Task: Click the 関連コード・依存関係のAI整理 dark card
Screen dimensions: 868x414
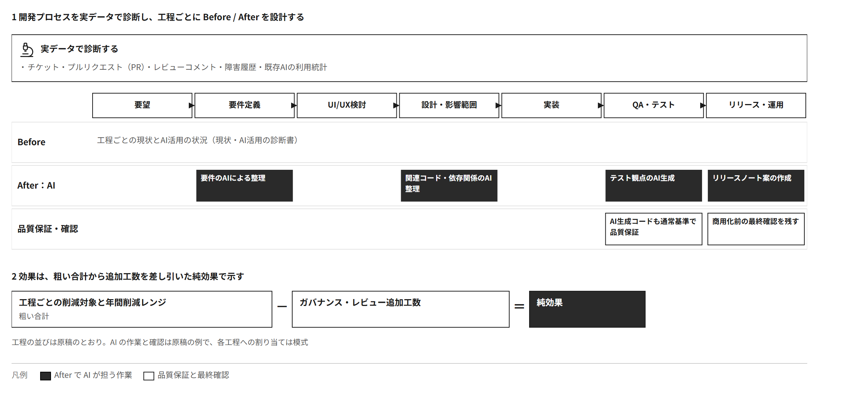Action: point(449,186)
